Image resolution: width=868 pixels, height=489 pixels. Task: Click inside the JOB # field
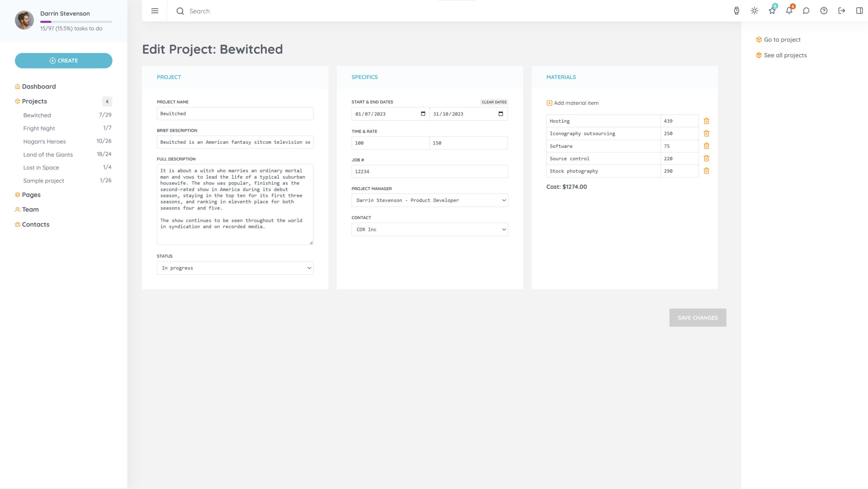click(429, 171)
